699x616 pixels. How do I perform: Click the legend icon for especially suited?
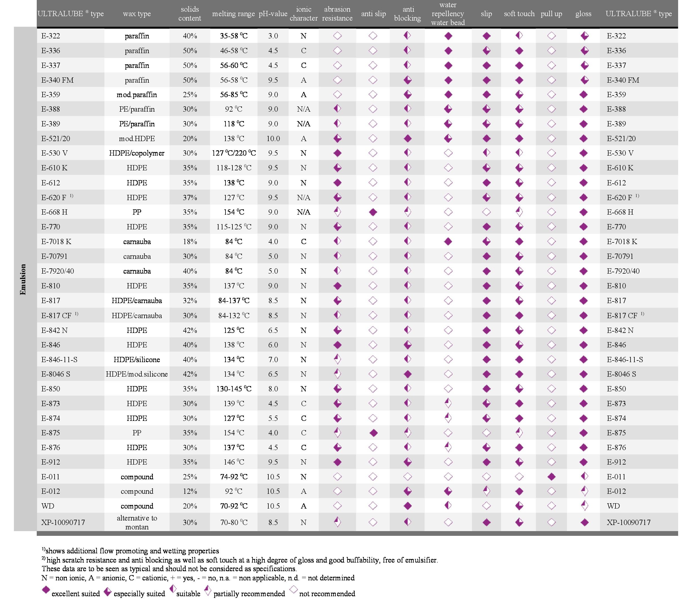point(107,592)
